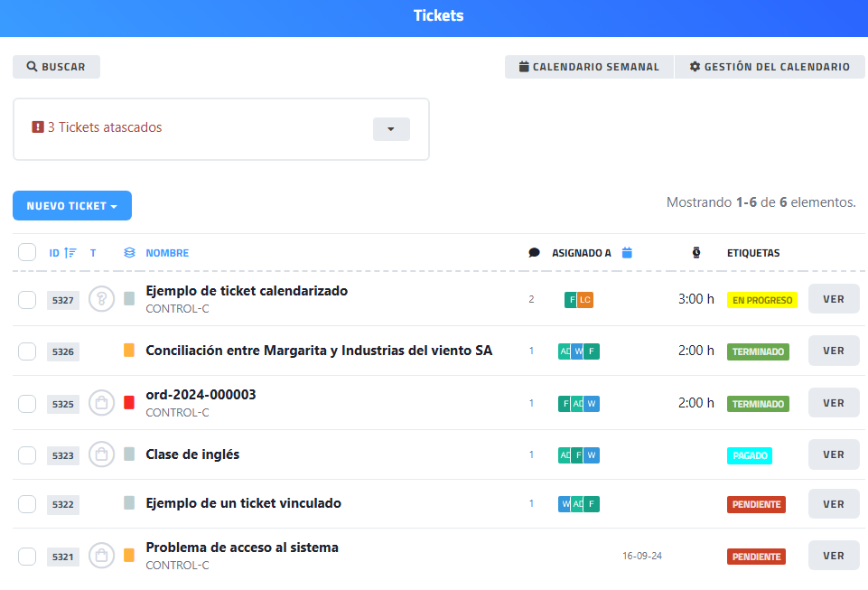Select checkbox for ticket 5326

click(27, 351)
